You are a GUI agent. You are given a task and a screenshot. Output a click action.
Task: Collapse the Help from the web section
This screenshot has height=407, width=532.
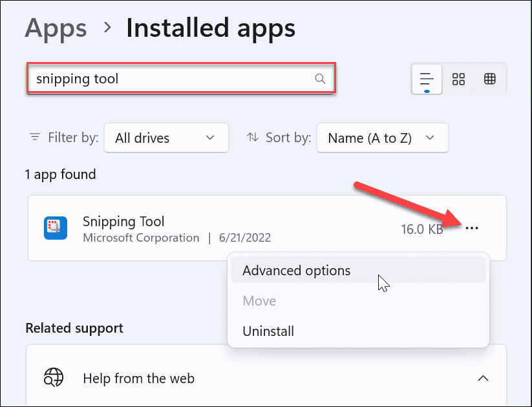point(482,378)
